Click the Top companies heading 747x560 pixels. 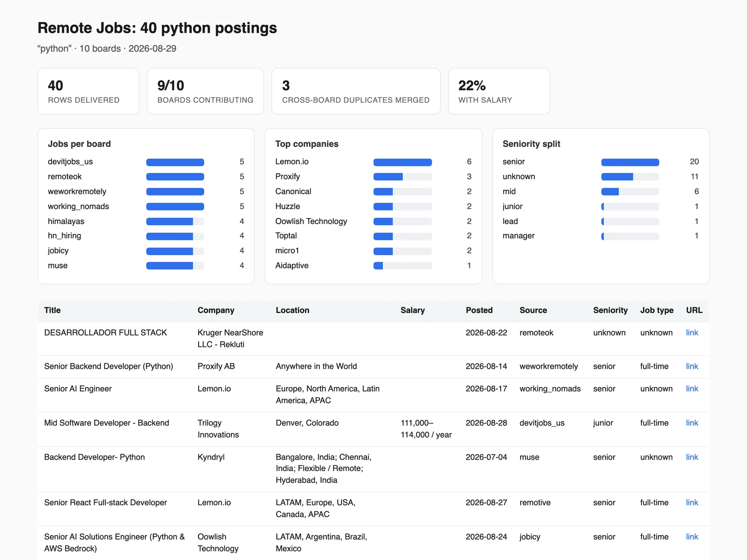pyautogui.click(x=307, y=144)
